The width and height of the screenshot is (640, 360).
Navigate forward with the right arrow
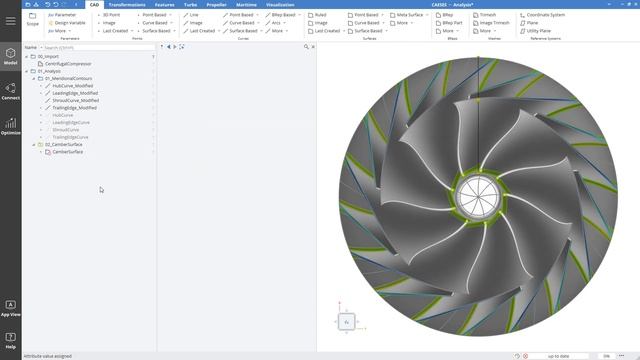[175, 47]
